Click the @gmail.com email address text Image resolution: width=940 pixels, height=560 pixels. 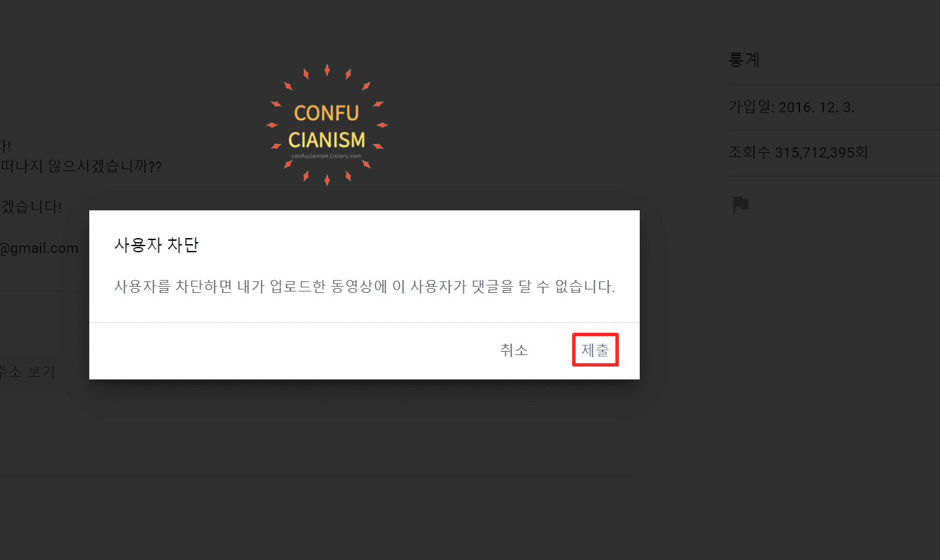tap(39, 248)
